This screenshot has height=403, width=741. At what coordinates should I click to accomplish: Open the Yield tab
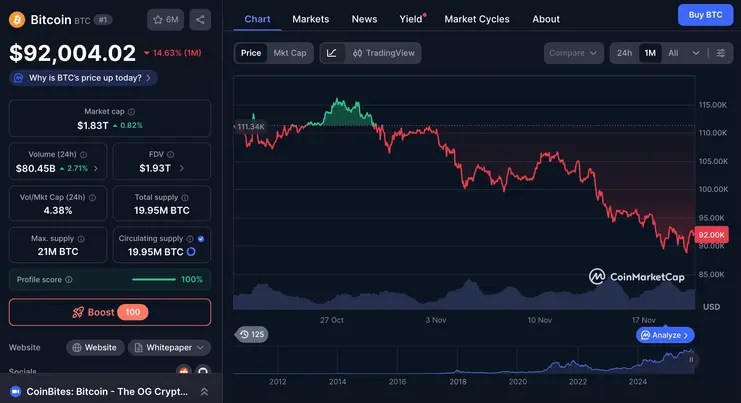pos(411,19)
